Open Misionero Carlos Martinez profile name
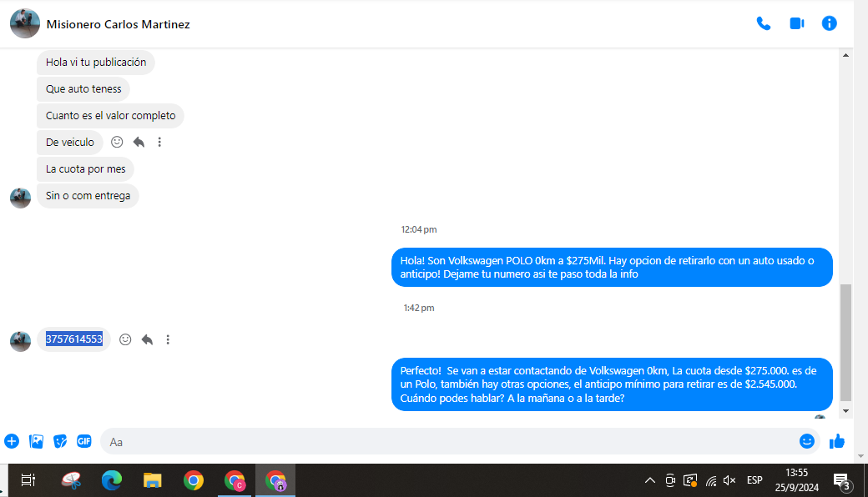Image resolution: width=868 pixels, height=497 pixels. point(118,24)
